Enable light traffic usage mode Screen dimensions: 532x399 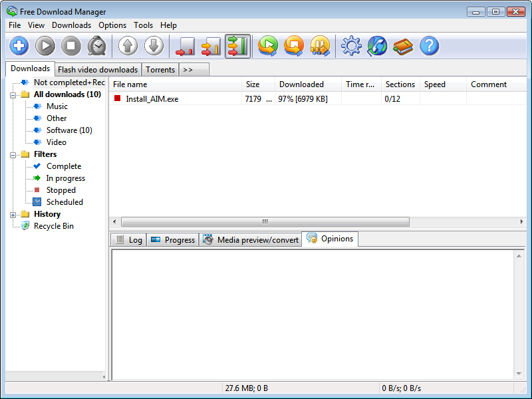[x=185, y=47]
